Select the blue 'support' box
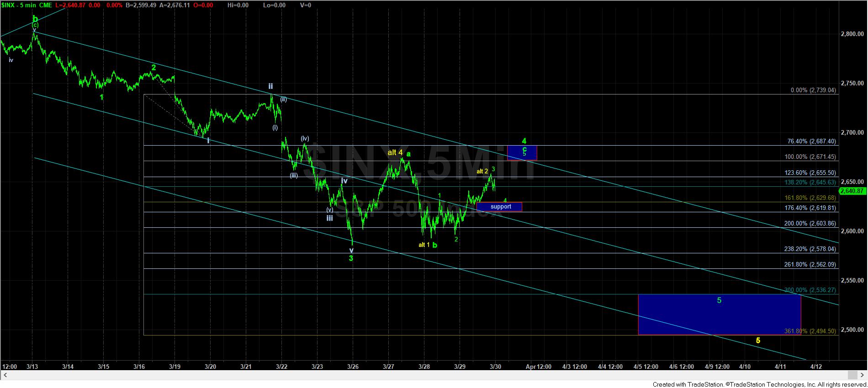 pos(499,207)
